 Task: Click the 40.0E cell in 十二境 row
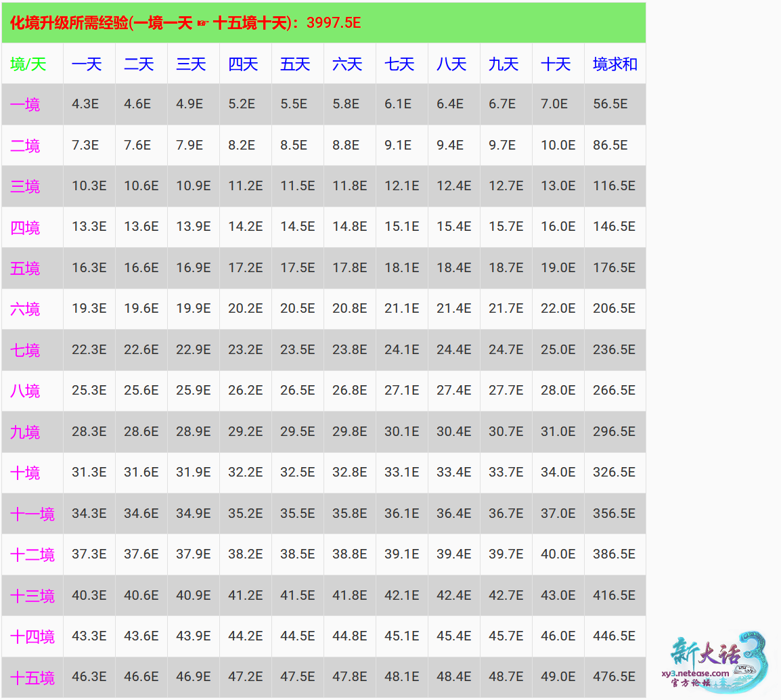(x=558, y=554)
